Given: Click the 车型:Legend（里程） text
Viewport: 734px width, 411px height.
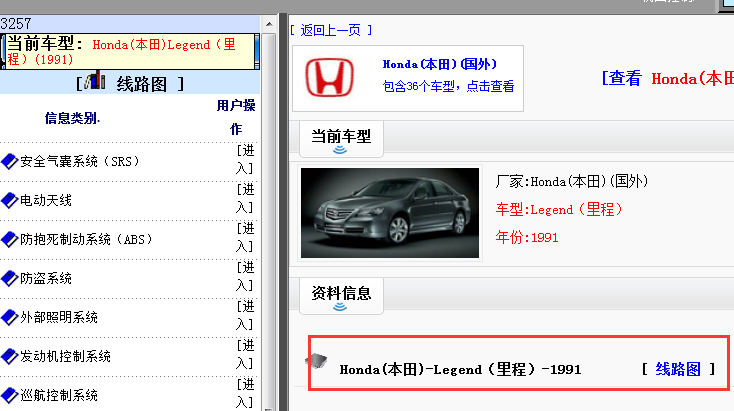Looking at the screenshot, I should [559, 209].
